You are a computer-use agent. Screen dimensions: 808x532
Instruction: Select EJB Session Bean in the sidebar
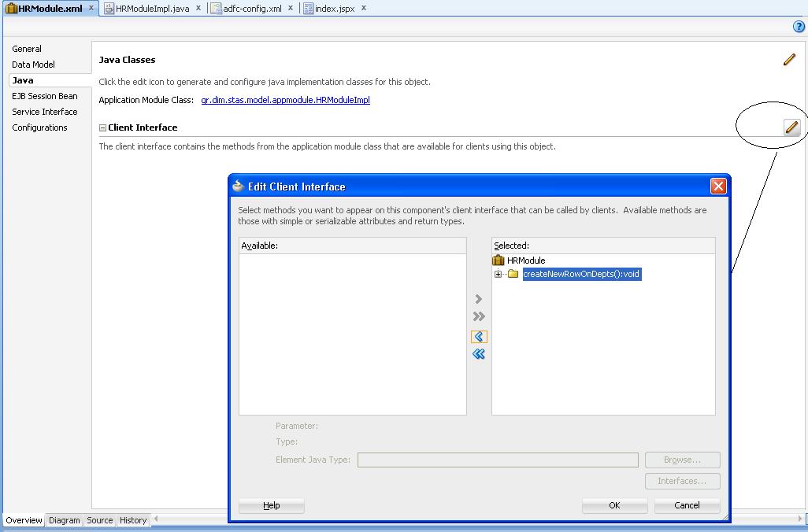[43, 95]
